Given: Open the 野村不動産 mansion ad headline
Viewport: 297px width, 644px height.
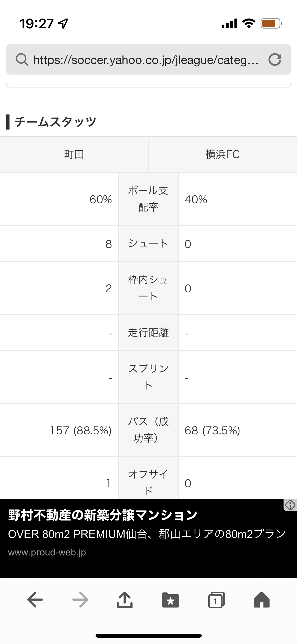Looking at the screenshot, I should pyautogui.click(x=103, y=515).
